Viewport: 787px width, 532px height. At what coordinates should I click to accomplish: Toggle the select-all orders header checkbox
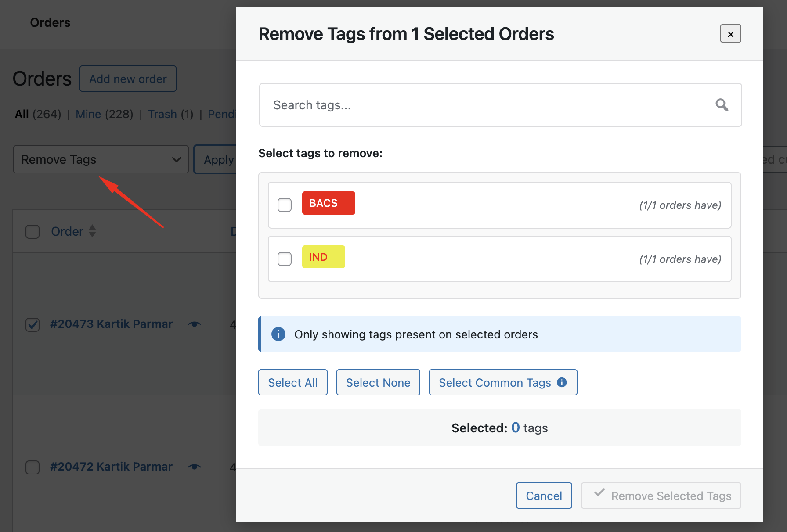click(32, 231)
